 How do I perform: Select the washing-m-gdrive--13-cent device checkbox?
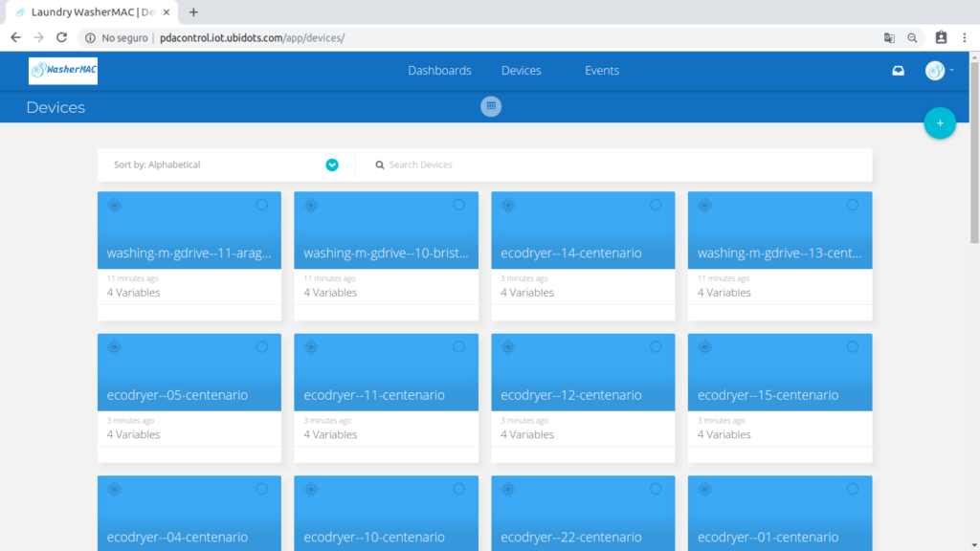click(853, 205)
